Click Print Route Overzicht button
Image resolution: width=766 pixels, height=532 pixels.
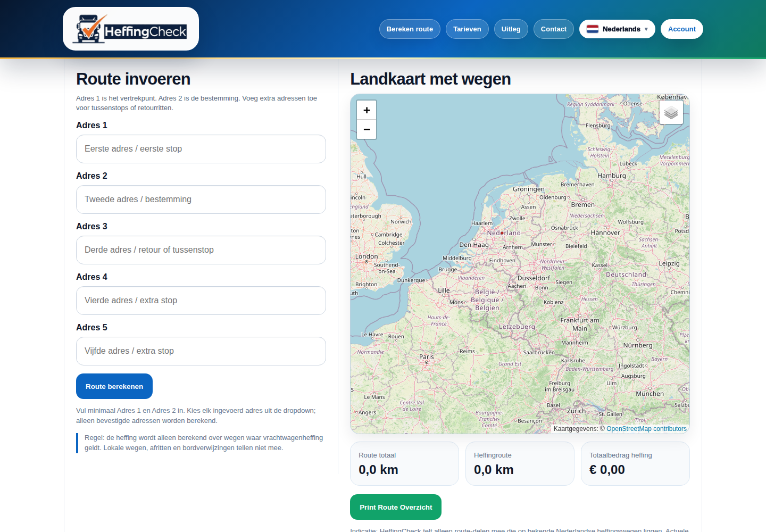click(396, 507)
